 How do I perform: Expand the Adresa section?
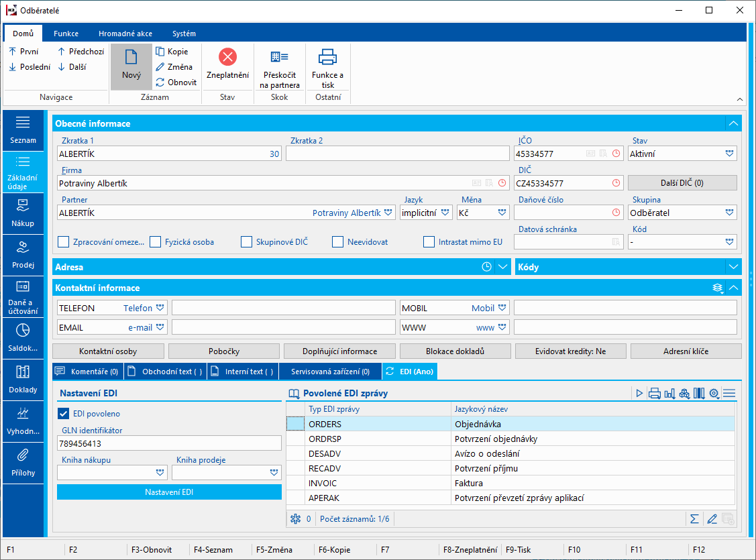click(x=504, y=267)
